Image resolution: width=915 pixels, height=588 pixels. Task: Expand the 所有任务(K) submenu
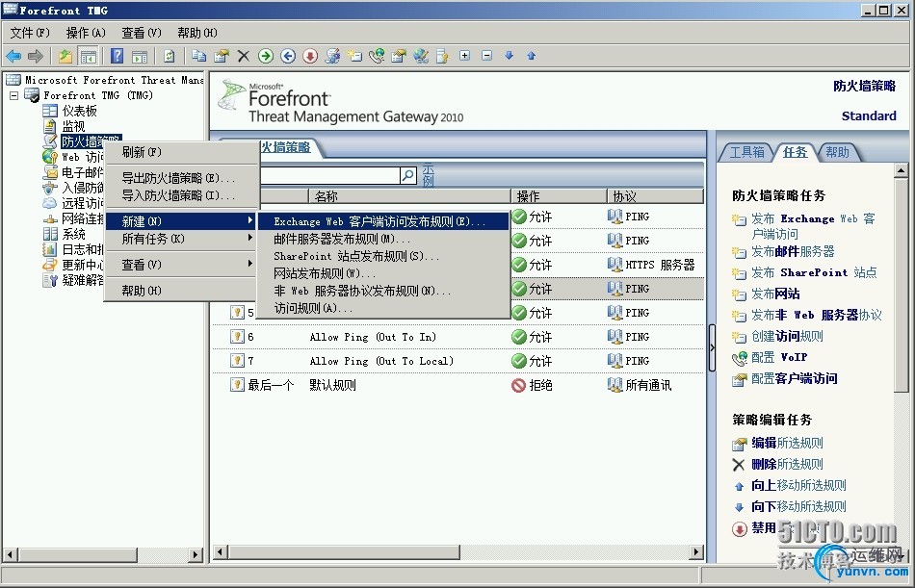(x=181, y=239)
